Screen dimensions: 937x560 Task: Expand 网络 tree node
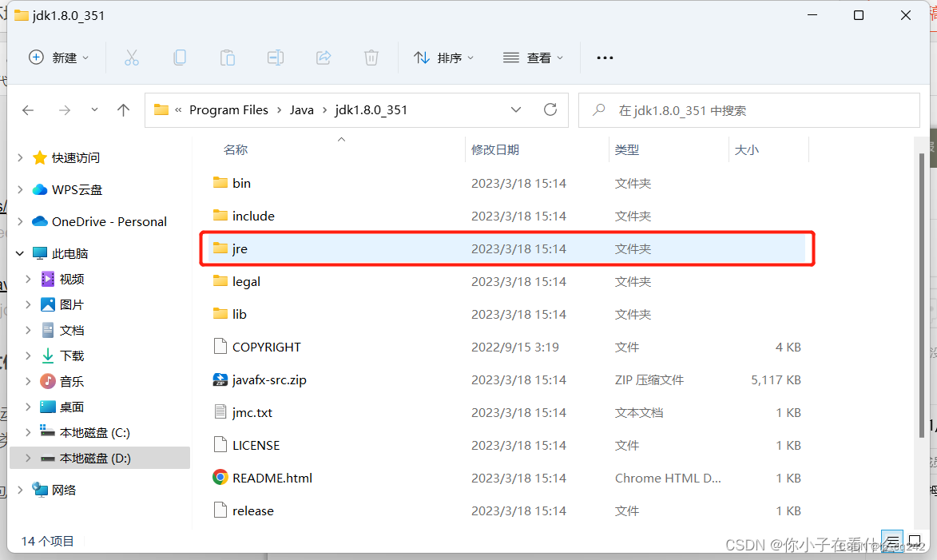[20, 490]
